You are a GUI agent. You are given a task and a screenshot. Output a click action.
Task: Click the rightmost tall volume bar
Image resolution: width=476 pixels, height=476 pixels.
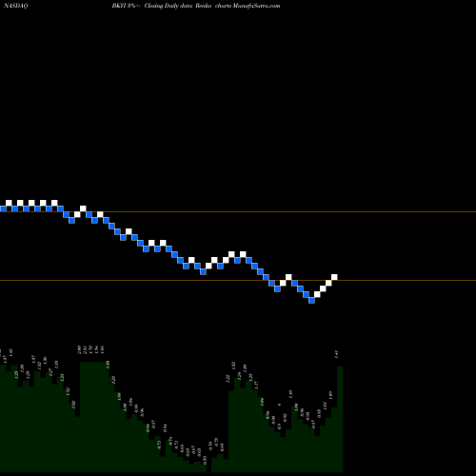pyautogui.click(x=340, y=419)
